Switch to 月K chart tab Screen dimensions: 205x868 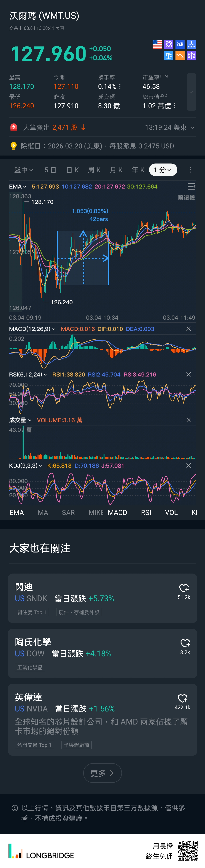coord(116,170)
